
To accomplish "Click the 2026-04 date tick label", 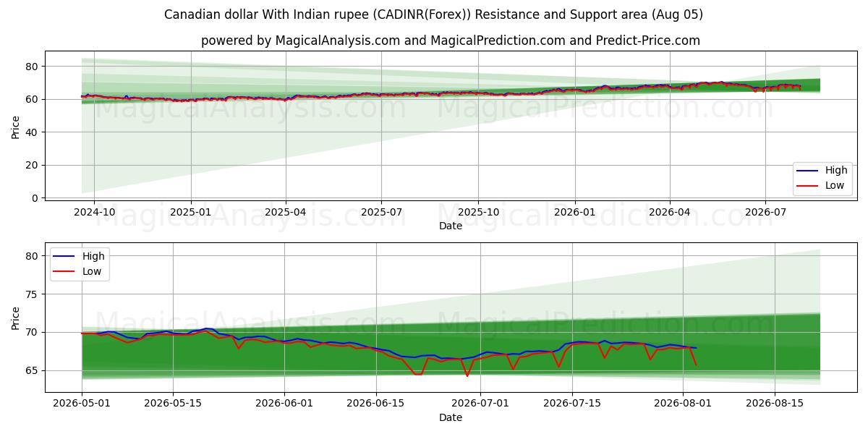I will (x=670, y=212).
